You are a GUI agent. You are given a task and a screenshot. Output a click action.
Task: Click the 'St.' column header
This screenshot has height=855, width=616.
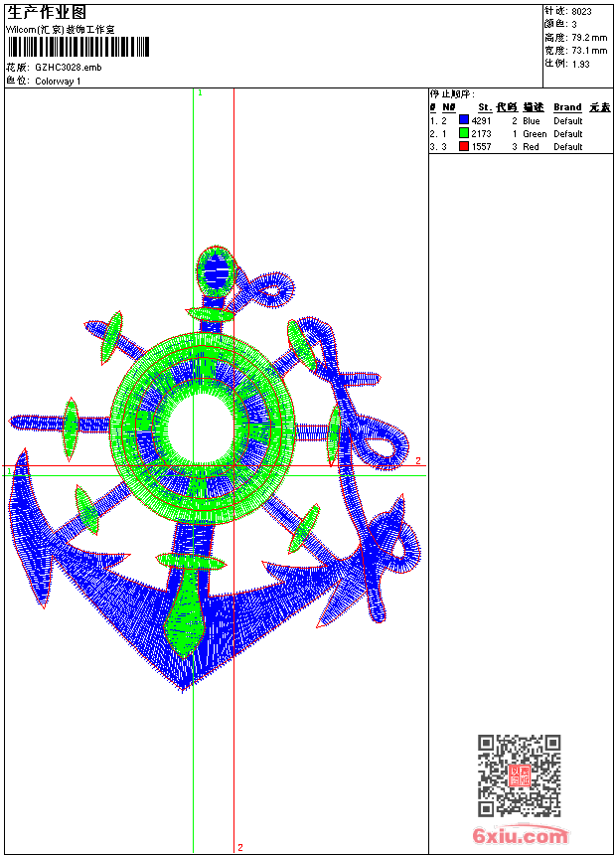click(485, 107)
